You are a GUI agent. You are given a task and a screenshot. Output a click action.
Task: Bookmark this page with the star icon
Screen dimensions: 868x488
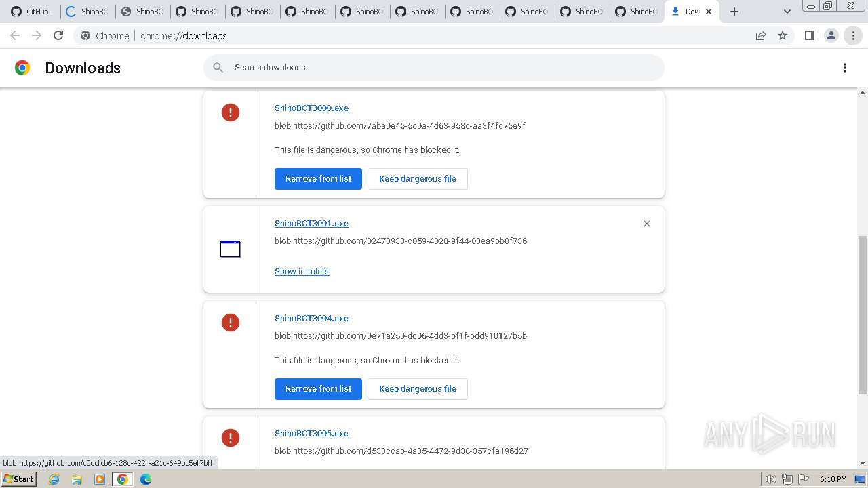pos(783,35)
